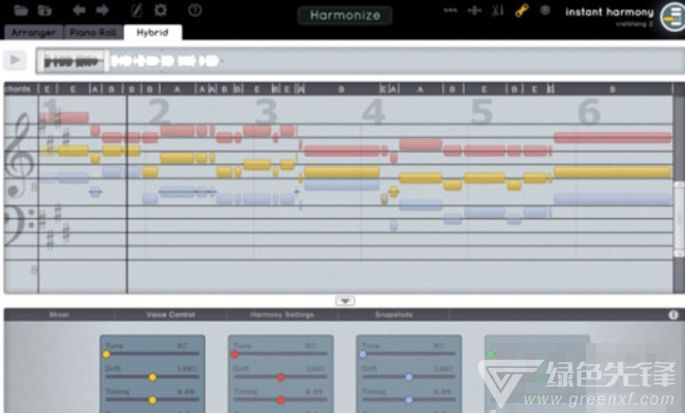Open the Mixer tab
685x413 pixels.
coord(59,315)
